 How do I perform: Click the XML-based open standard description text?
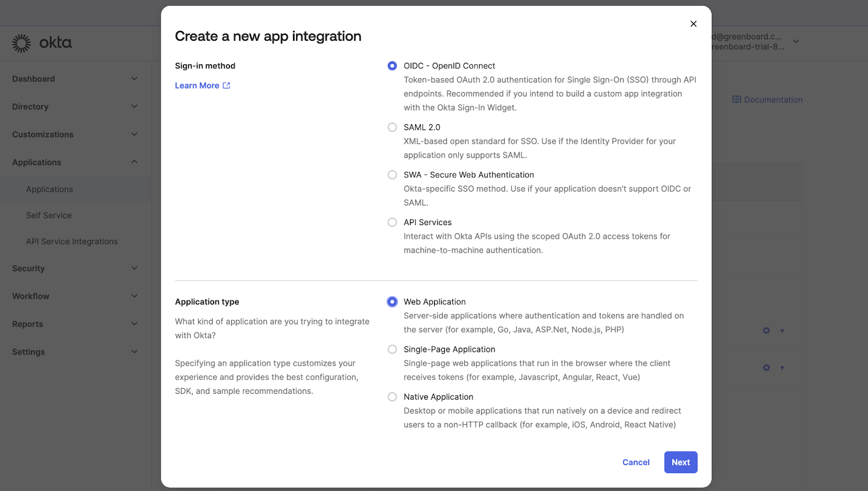540,148
